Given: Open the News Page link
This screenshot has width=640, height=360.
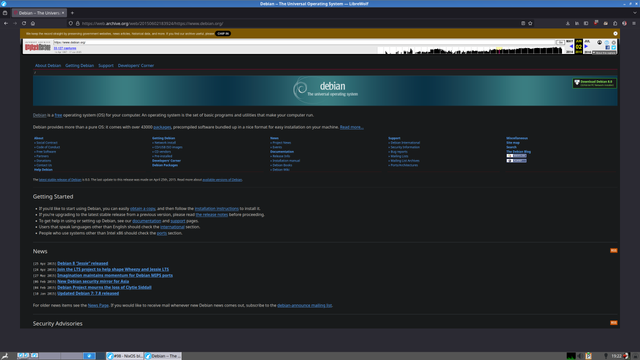Looking at the screenshot, I should (98, 305).
